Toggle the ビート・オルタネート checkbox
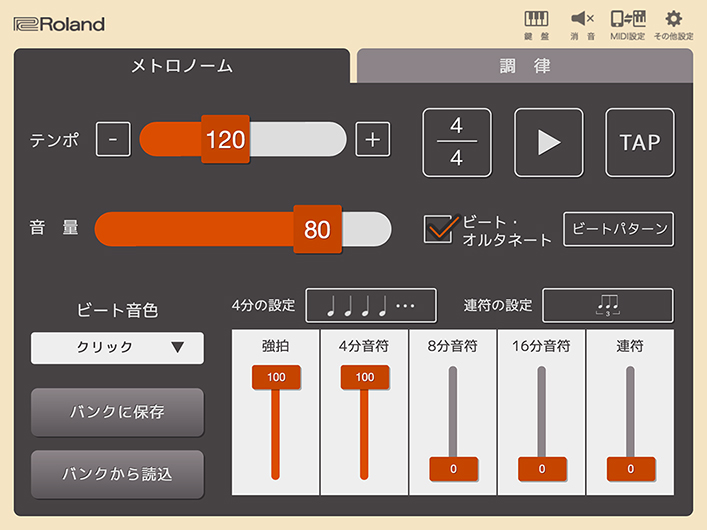Screen dimensions: 707x530 (440, 229)
